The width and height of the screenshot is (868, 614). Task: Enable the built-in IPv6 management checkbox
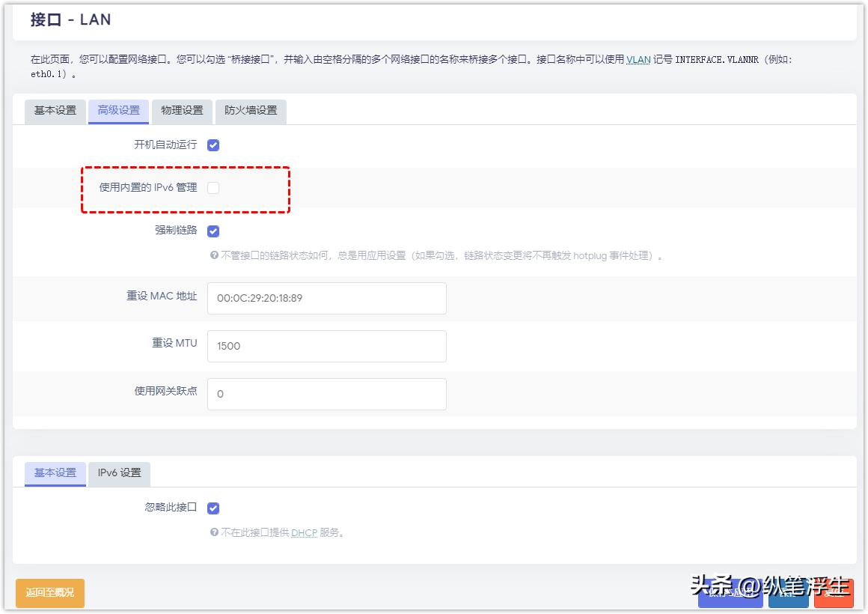(213, 187)
